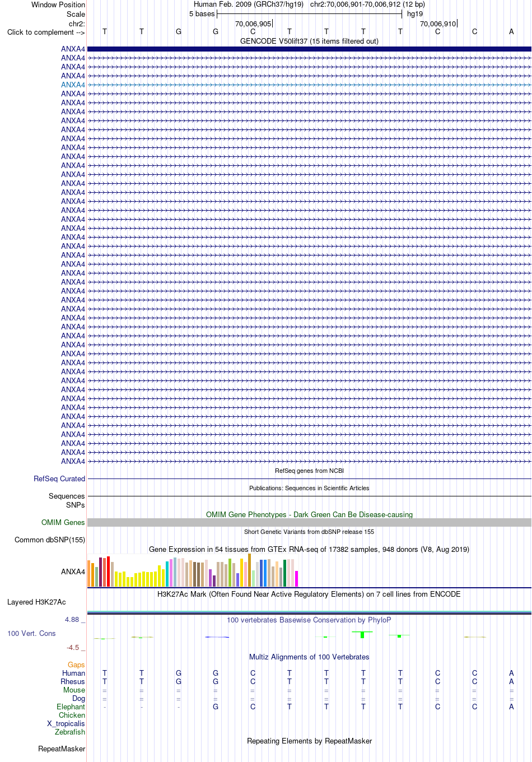Click 'RefSeq genes from NCBI' track title
Viewport: 532px width, 762px height.
pyautogui.click(x=309, y=471)
